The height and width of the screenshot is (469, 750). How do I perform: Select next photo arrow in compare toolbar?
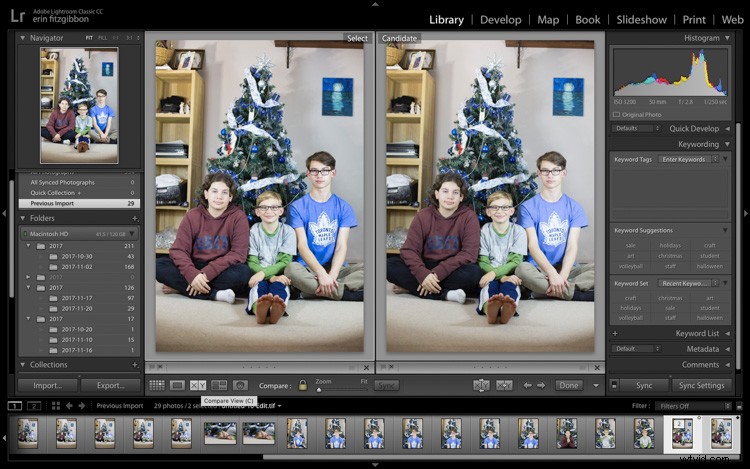tap(541, 385)
